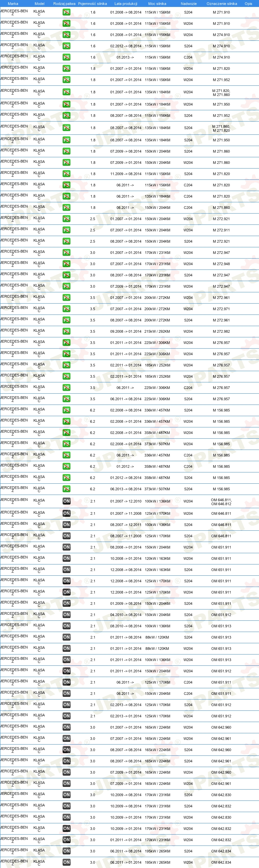Click the PB fuel icon in the C204 M 276.957 row

(67, 388)
